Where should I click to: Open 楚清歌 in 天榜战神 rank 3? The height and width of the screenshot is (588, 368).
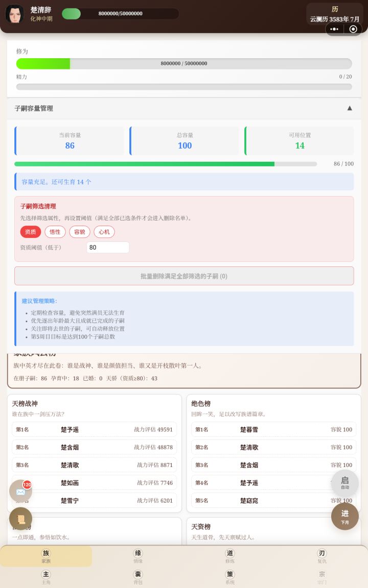[x=94, y=465]
